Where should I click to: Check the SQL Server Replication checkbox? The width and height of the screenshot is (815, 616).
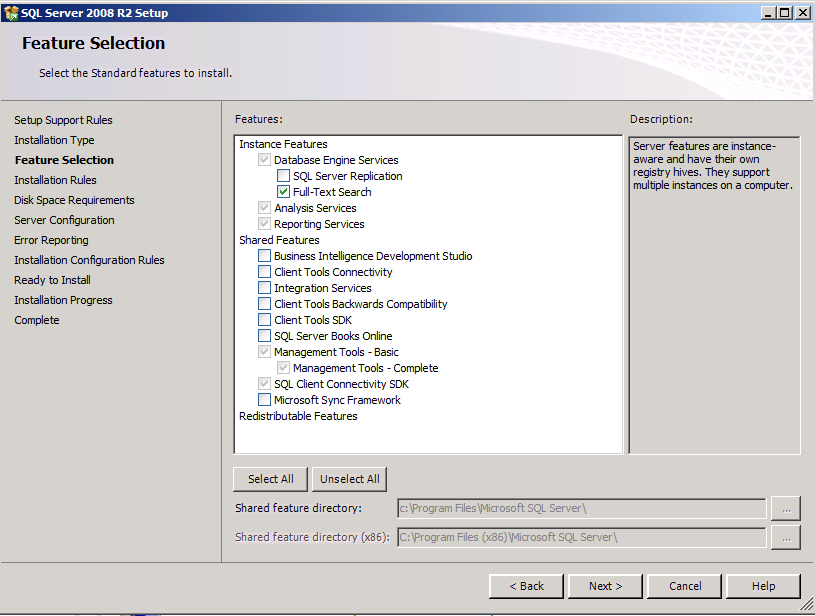point(283,176)
